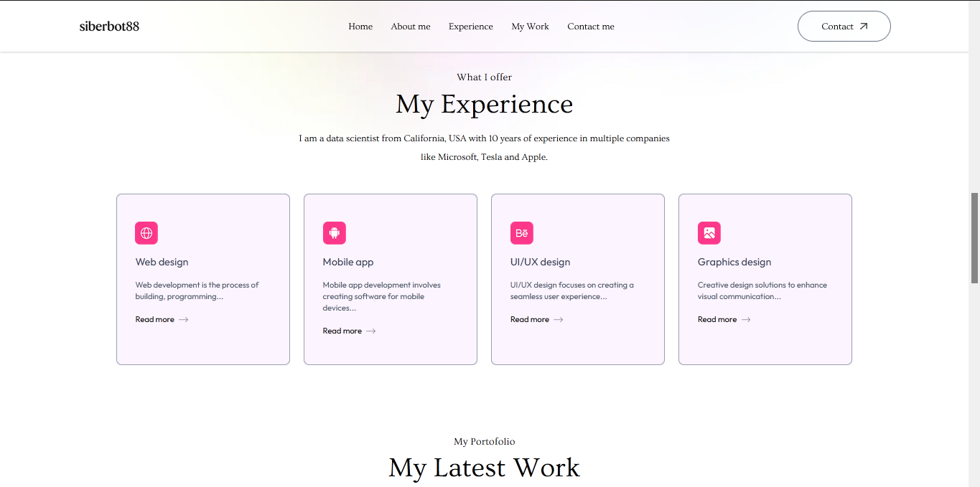Click the page vertical scrollbar thumb
This screenshot has height=487, width=980.
tap(974, 238)
